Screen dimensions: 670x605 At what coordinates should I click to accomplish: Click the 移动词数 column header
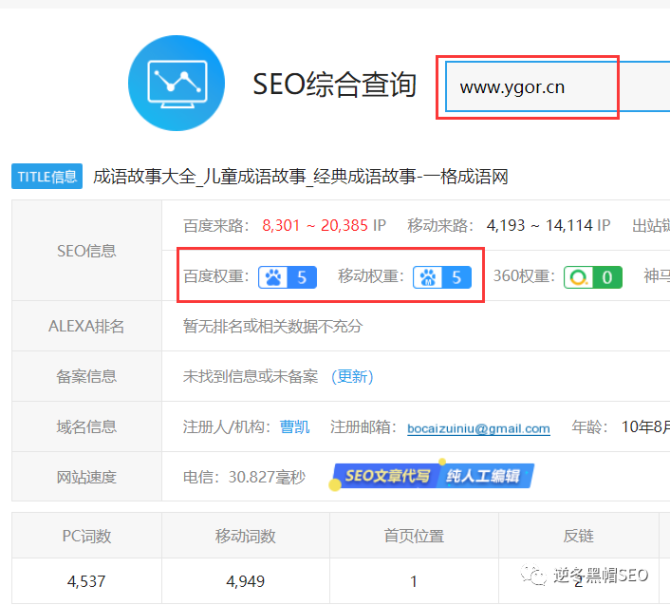click(x=246, y=536)
